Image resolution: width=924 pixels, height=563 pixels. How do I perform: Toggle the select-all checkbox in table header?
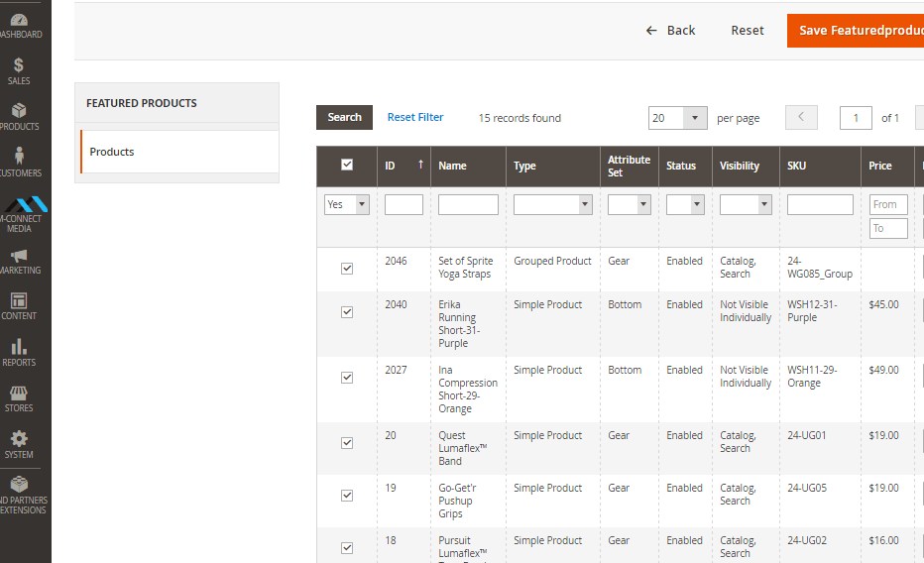pyautogui.click(x=347, y=166)
